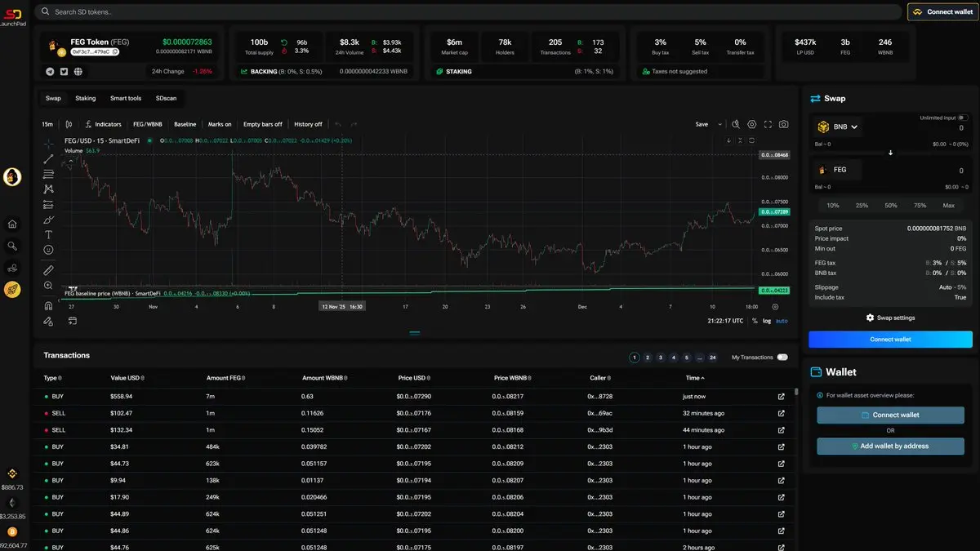Click Add wallet by address button

click(x=890, y=446)
